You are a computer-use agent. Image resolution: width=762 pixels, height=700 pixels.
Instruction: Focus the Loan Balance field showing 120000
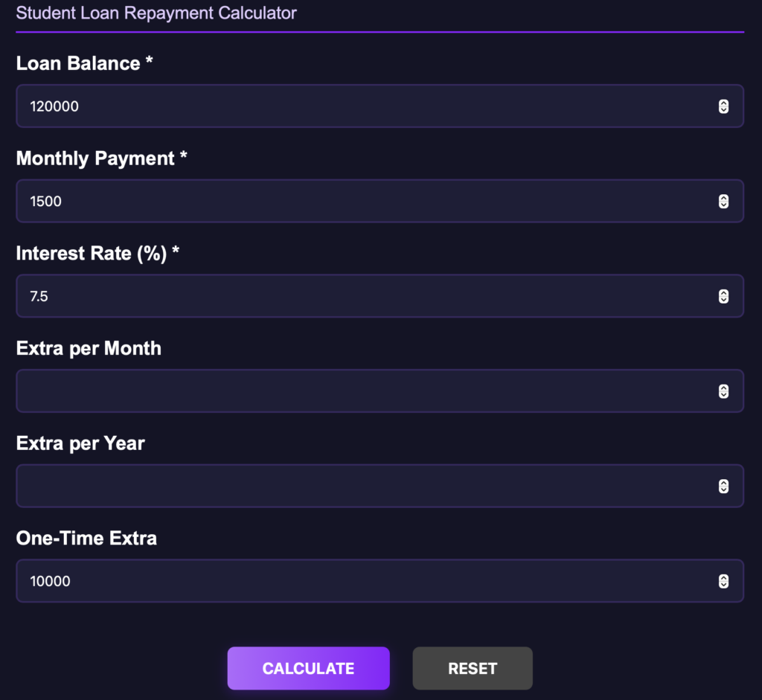pos(365,106)
